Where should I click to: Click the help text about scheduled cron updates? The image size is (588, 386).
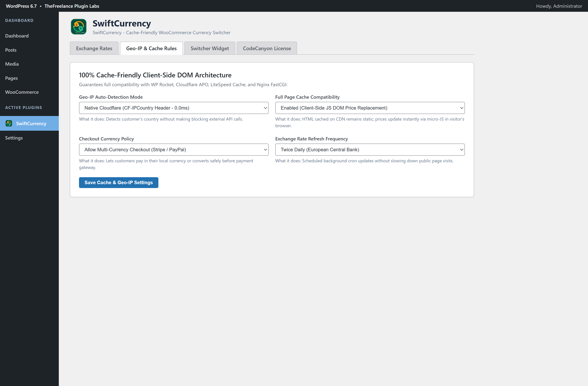364,161
